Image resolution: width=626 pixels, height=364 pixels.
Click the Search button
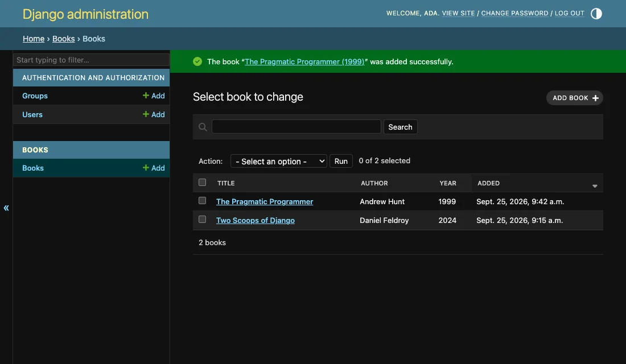click(x=401, y=127)
